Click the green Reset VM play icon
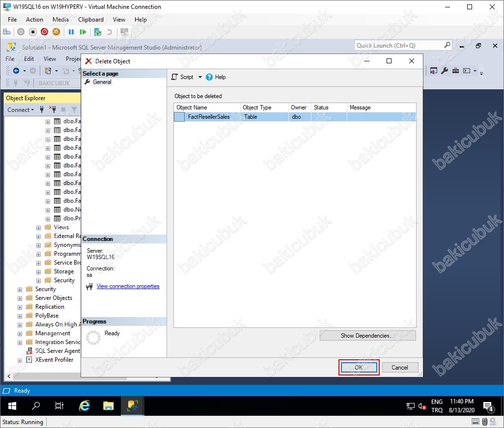 pyautogui.click(x=83, y=32)
